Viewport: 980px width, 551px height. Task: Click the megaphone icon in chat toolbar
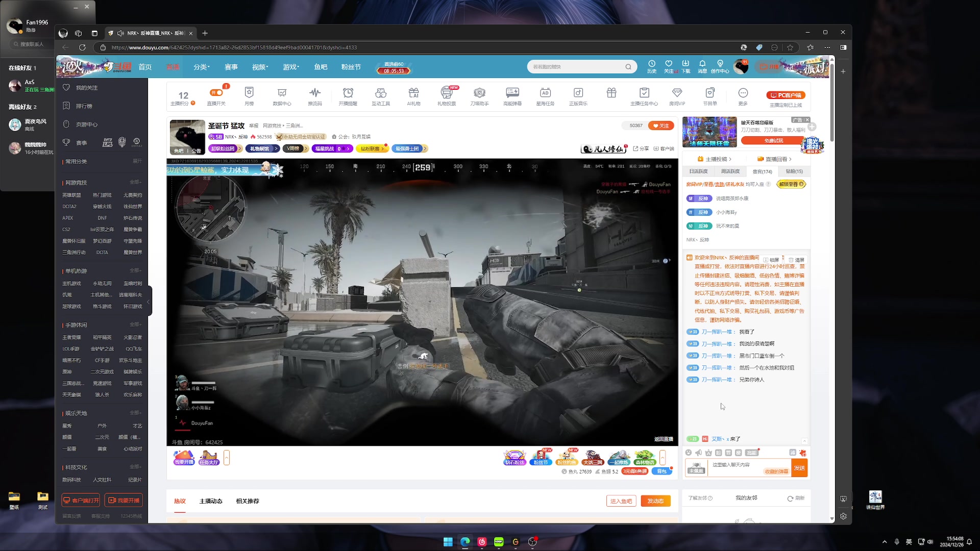pos(698,453)
